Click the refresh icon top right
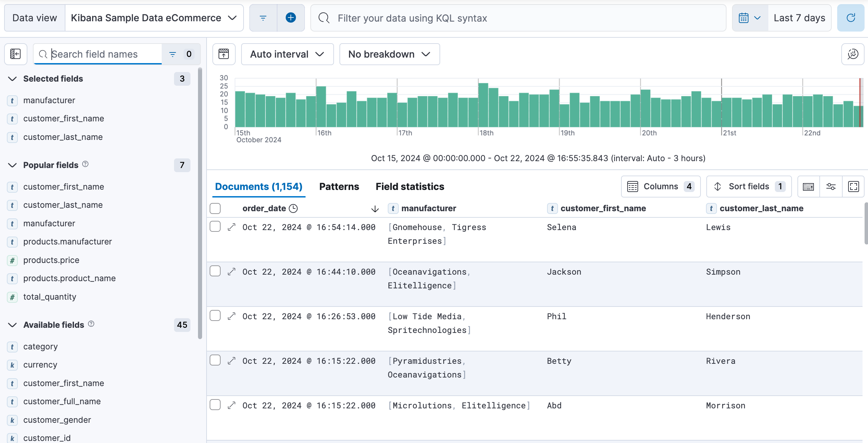868x443 pixels. tap(852, 17)
